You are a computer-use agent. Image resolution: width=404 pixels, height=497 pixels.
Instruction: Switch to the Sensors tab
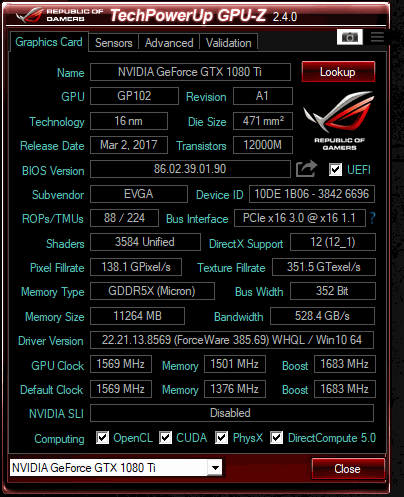pos(114,43)
